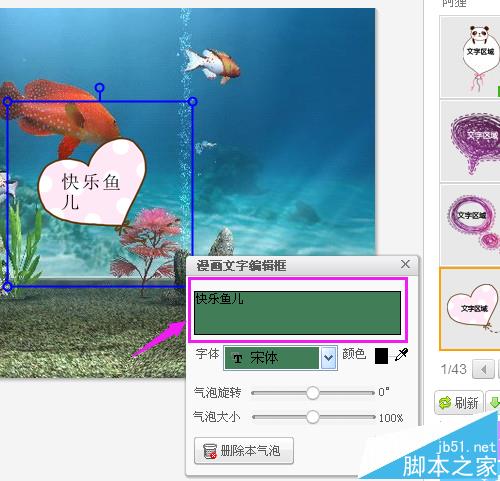Click the top-right resize handle of selection box
This screenshot has height=481, width=500.
pos(193,102)
